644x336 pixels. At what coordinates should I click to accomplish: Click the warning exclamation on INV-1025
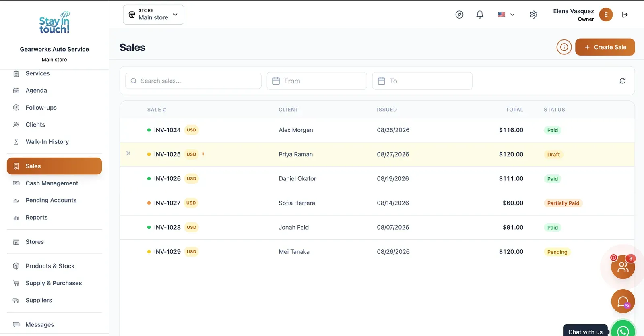pyautogui.click(x=203, y=154)
